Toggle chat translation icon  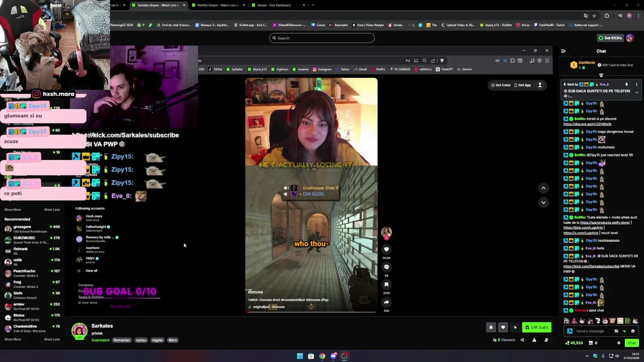616,331
